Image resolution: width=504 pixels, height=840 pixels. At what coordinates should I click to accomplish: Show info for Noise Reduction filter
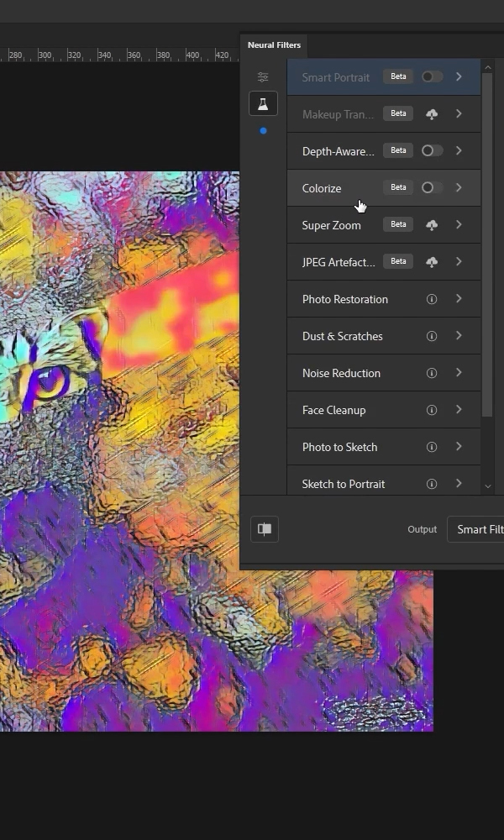[x=432, y=373]
